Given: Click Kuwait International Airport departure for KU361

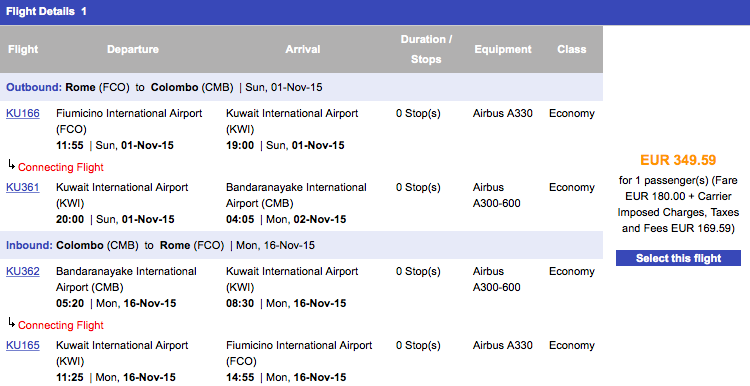Looking at the screenshot, I should click(x=122, y=195).
